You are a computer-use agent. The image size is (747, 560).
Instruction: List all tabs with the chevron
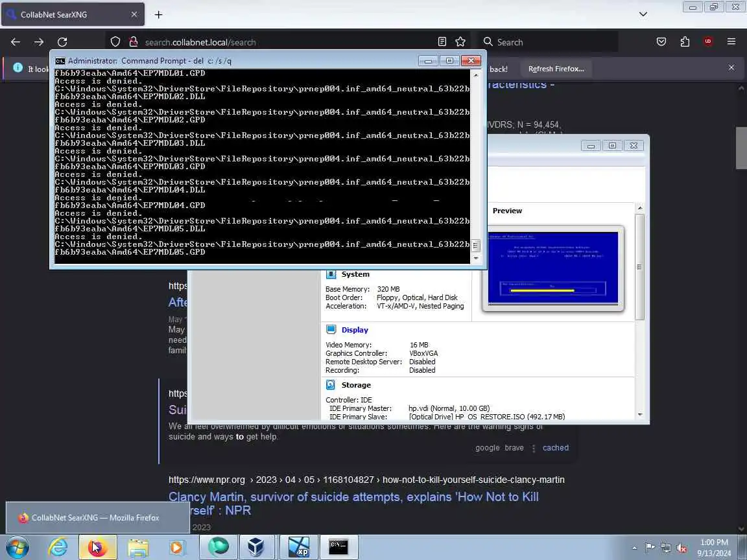643,14
